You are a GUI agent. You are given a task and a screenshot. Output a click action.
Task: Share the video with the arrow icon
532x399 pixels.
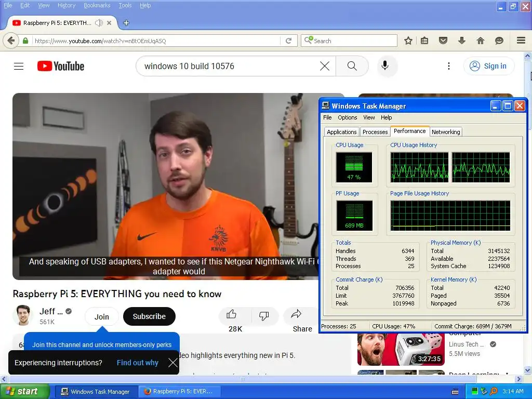(296, 314)
